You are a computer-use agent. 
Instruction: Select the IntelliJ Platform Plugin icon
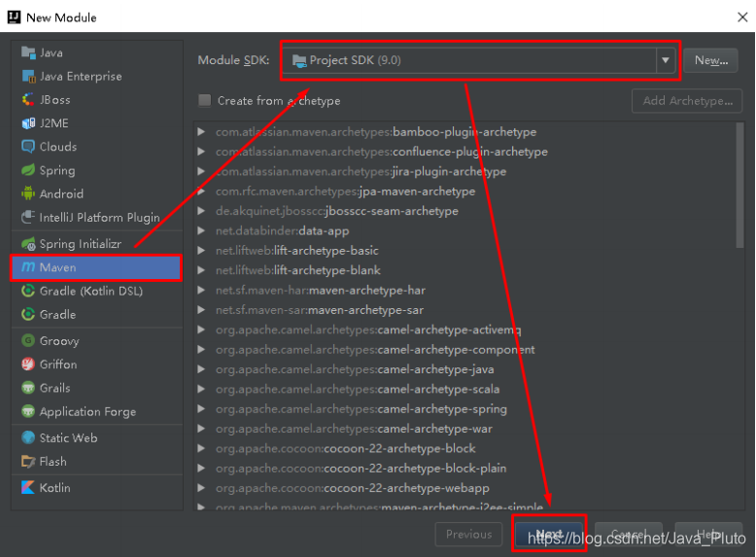(x=28, y=218)
